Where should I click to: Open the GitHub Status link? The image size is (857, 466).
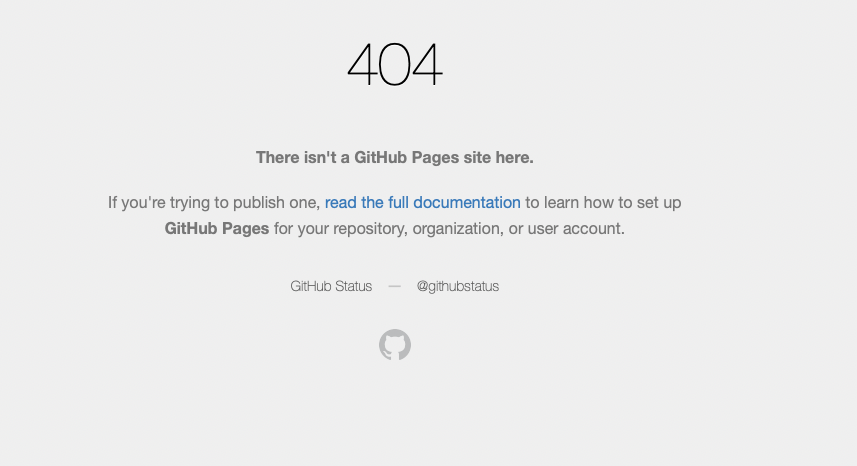pyautogui.click(x=331, y=286)
